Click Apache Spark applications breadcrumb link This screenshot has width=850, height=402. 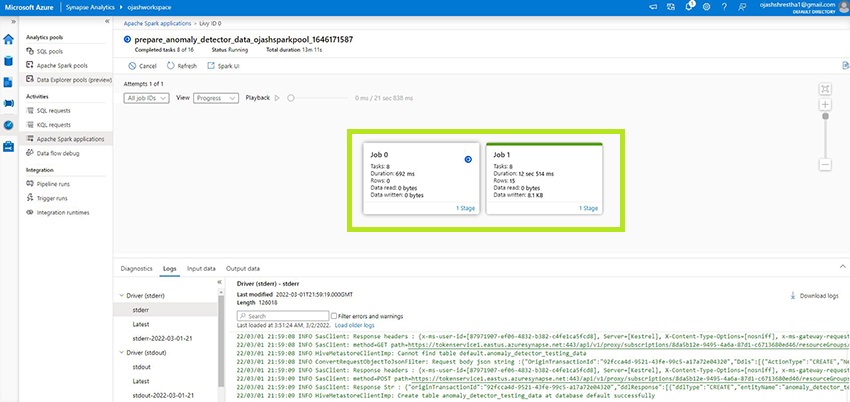(157, 23)
